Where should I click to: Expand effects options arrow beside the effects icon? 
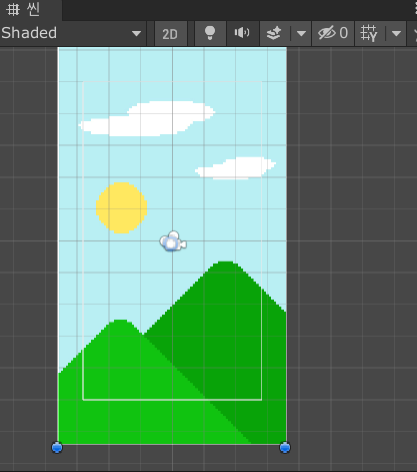click(301, 33)
